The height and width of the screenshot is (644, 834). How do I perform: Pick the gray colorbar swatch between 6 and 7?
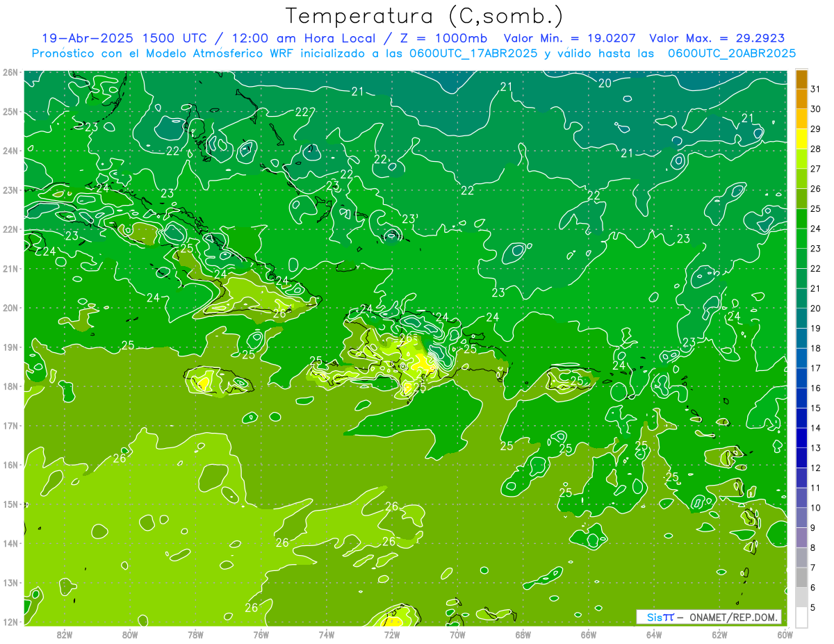pos(801,578)
